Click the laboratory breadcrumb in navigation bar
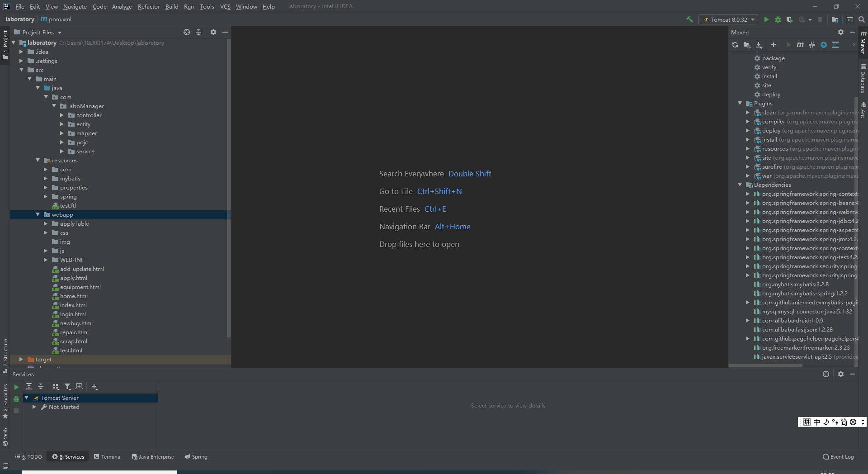 [20, 19]
